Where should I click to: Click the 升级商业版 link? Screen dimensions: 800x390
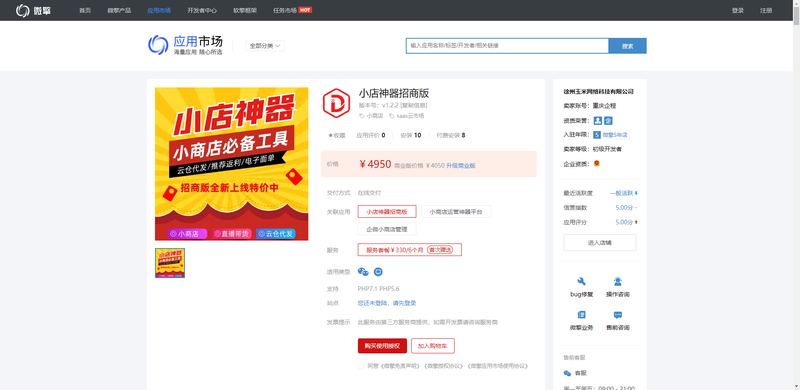[x=461, y=165]
